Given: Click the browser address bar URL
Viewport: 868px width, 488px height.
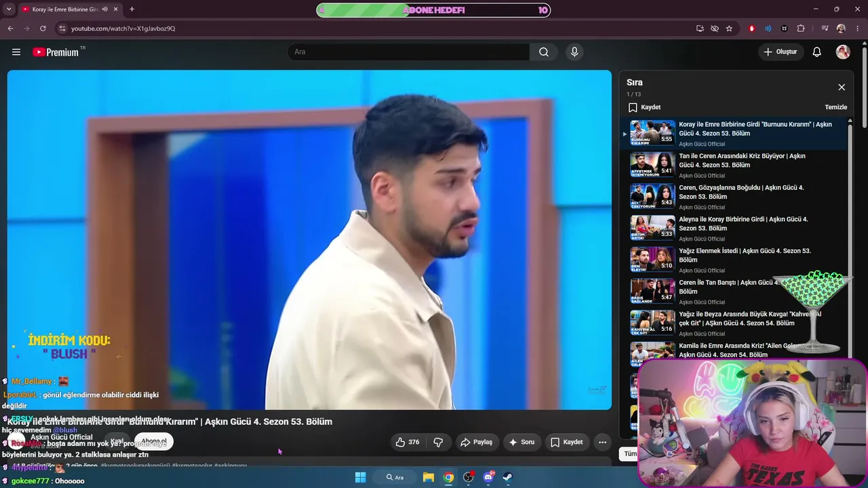Looking at the screenshot, I should tap(123, 28).
